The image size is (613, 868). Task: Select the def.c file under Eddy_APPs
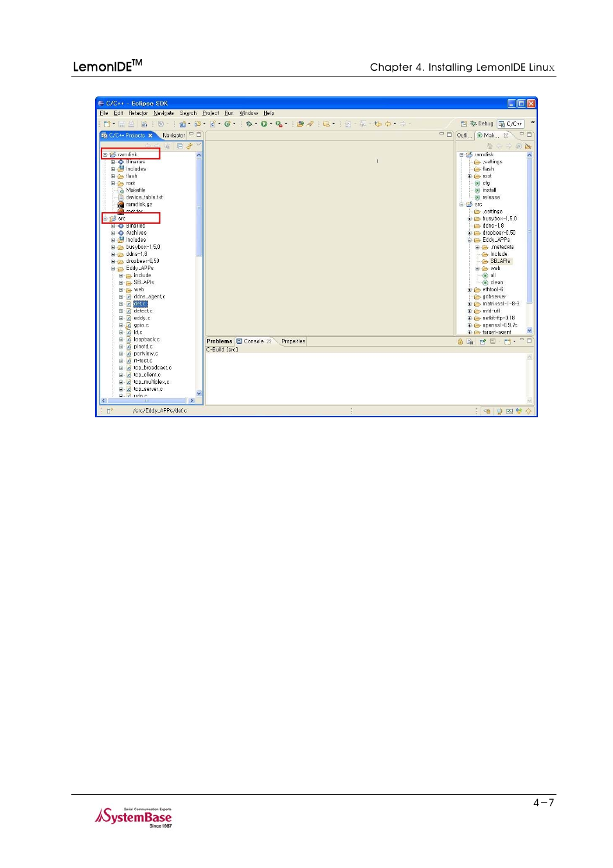click(140, 303)
